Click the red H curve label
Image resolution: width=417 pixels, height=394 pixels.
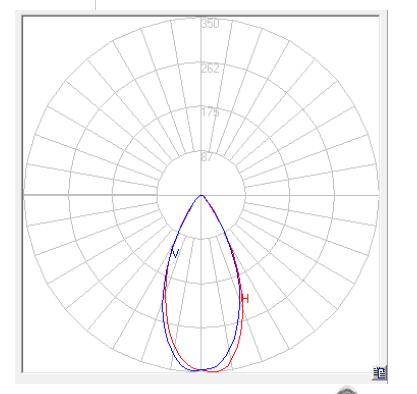245,298
